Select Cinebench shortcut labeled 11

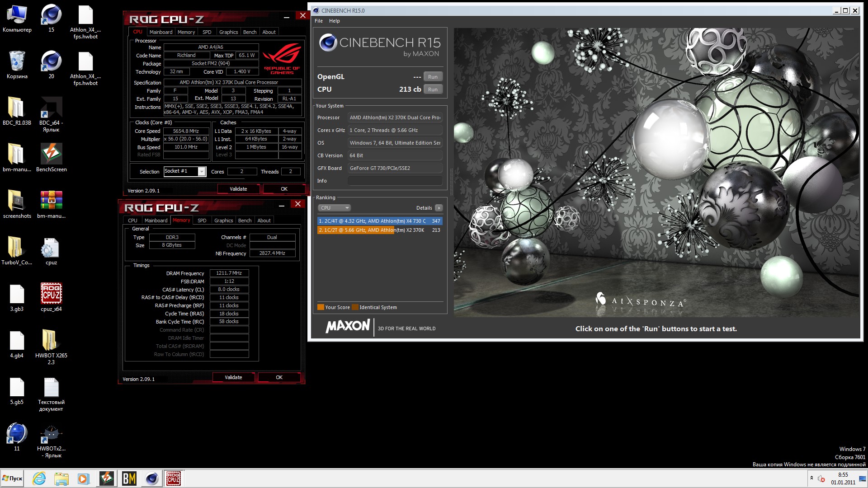(17, 437)
